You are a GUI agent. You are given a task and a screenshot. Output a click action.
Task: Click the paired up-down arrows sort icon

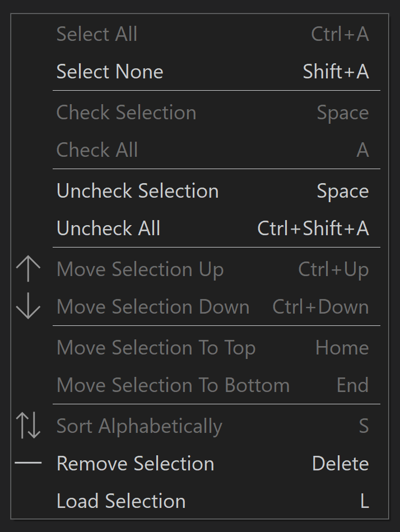pos(29,426)
